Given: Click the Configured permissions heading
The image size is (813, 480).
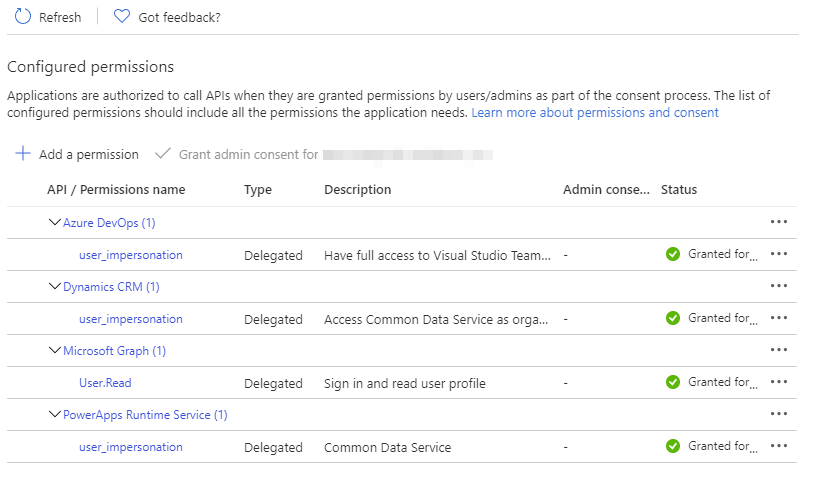Looking at the screenshot, I should pos(90,67).
